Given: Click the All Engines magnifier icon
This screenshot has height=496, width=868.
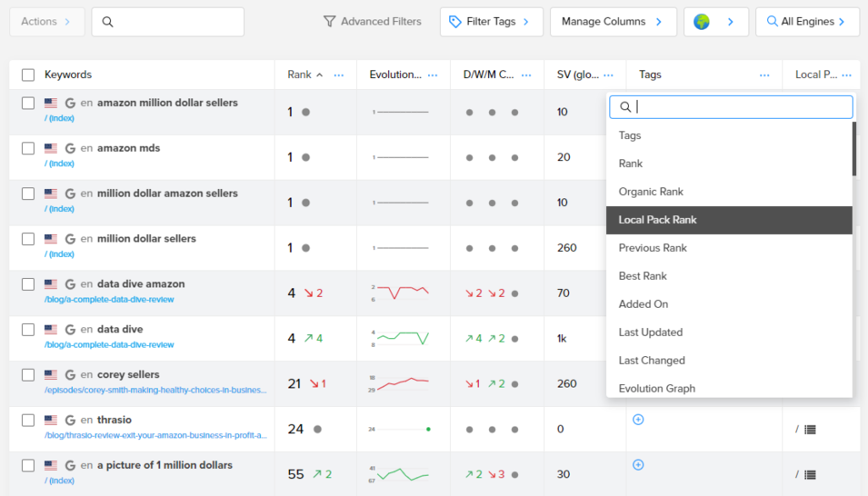Looking at the screenshot, I should (771, 21).
